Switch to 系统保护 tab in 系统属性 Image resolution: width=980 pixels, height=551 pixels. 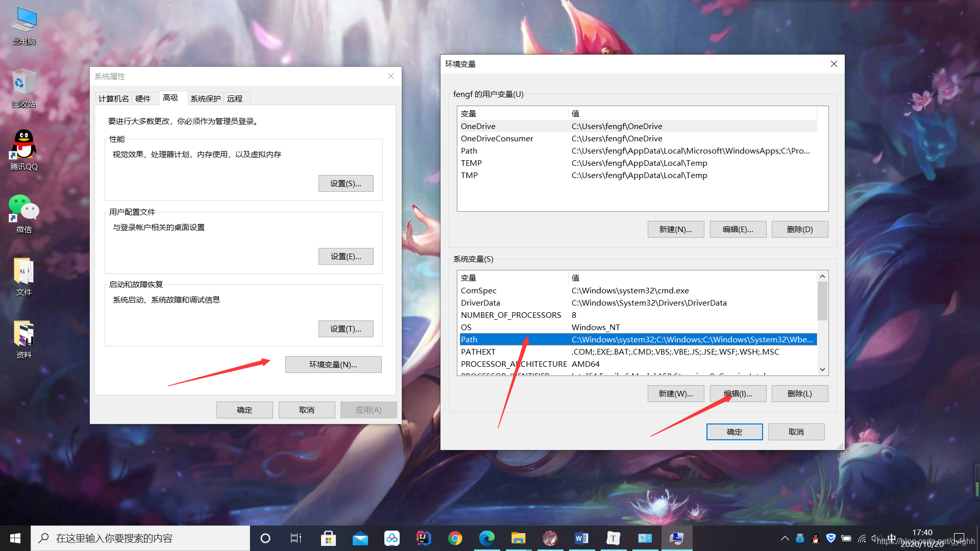(206, 99)
